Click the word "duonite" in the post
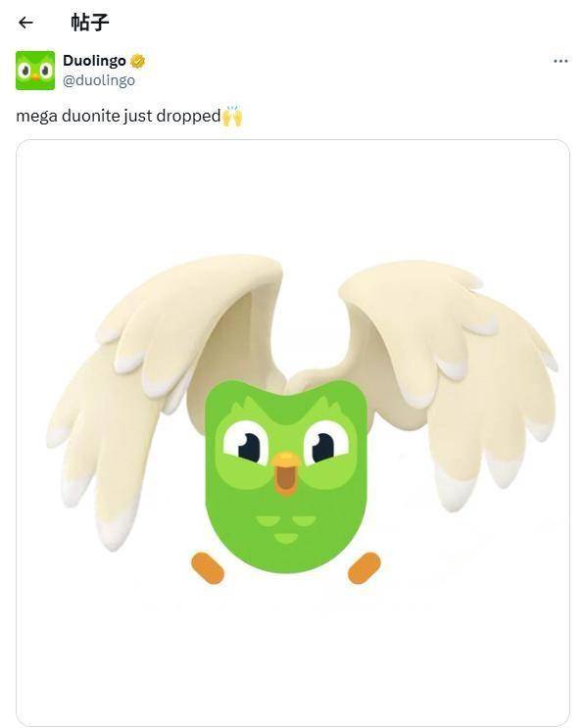This screenshot has height=728, width=584. tap(90, 116)
